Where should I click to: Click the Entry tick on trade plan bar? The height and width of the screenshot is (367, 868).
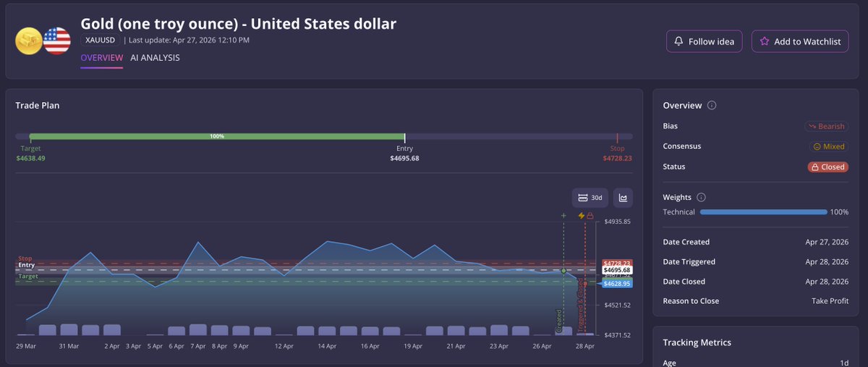(x=405, y=137)
